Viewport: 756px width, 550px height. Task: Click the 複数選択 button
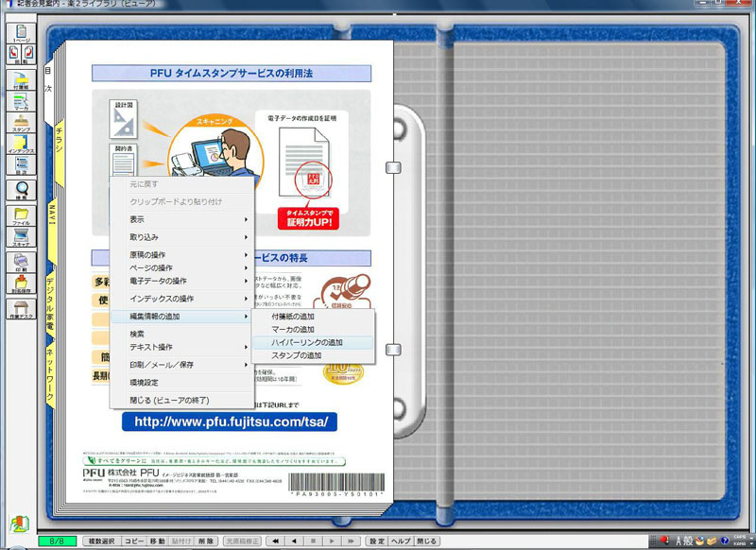pos(102,541)
